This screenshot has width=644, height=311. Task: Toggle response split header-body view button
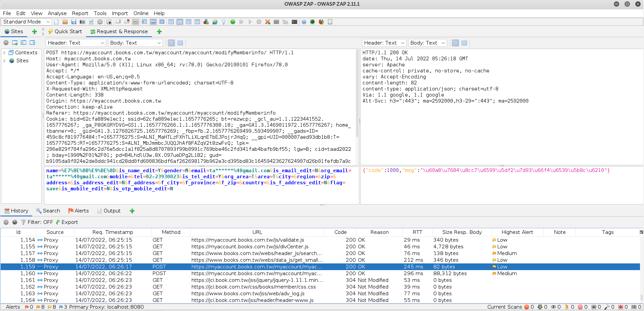pyautogui.click(x=455, y=43)
